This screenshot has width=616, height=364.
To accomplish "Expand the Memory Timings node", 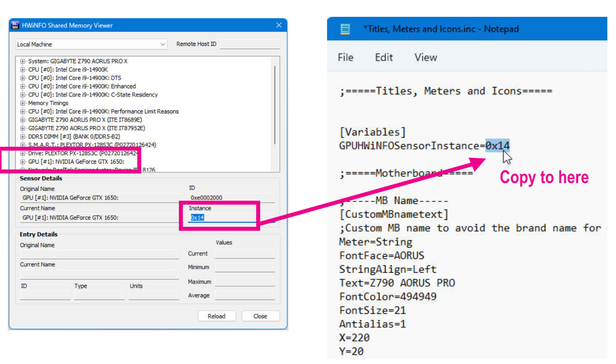I will coord(23,103).
